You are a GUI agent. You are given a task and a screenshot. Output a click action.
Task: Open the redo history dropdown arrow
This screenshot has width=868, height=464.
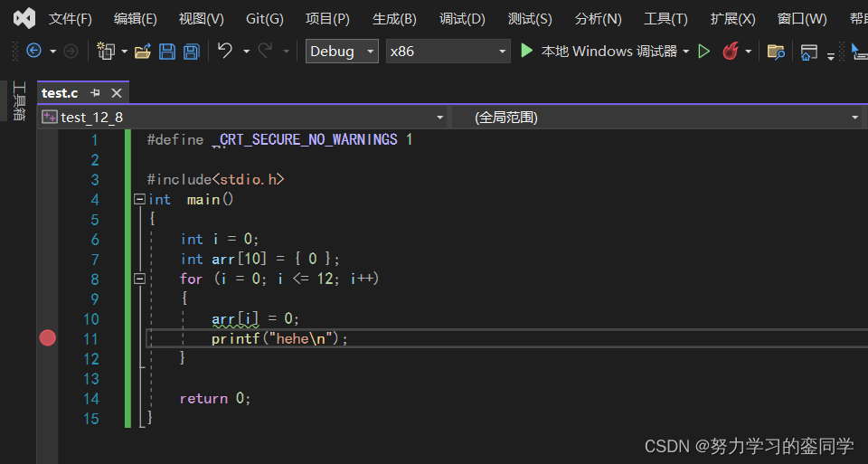tap(287, 52)
